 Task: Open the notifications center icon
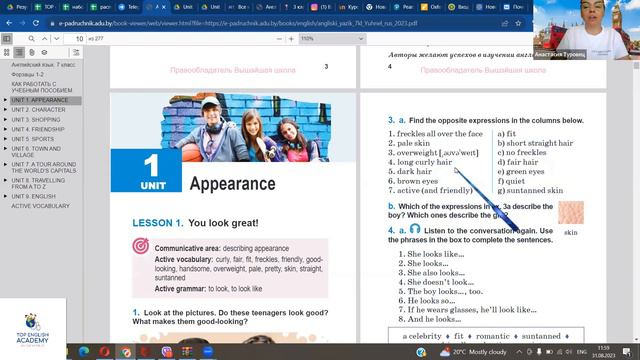point(627,352)
